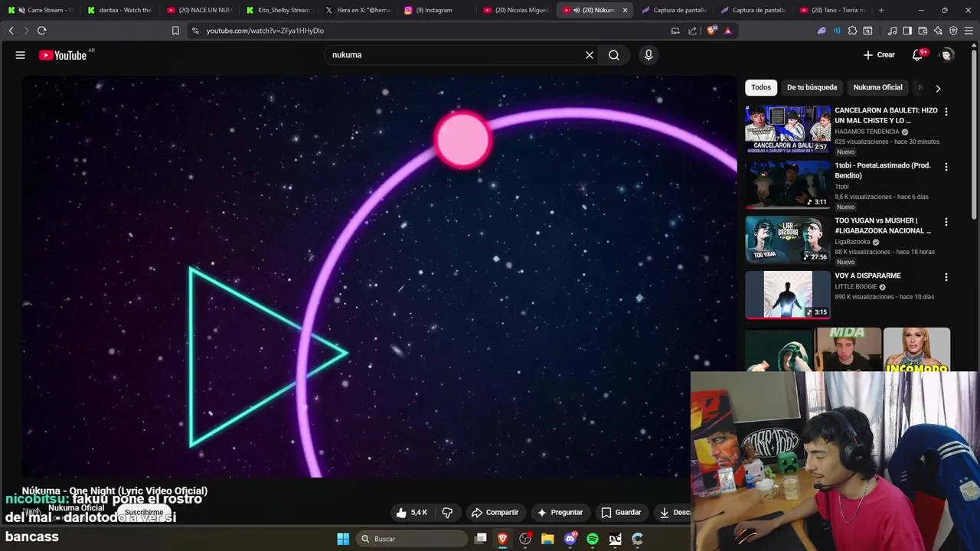This screenshot has height=551, width=980.
Task: Open the HAGAMOS TENDENCIA channel link
Action: 867,132
